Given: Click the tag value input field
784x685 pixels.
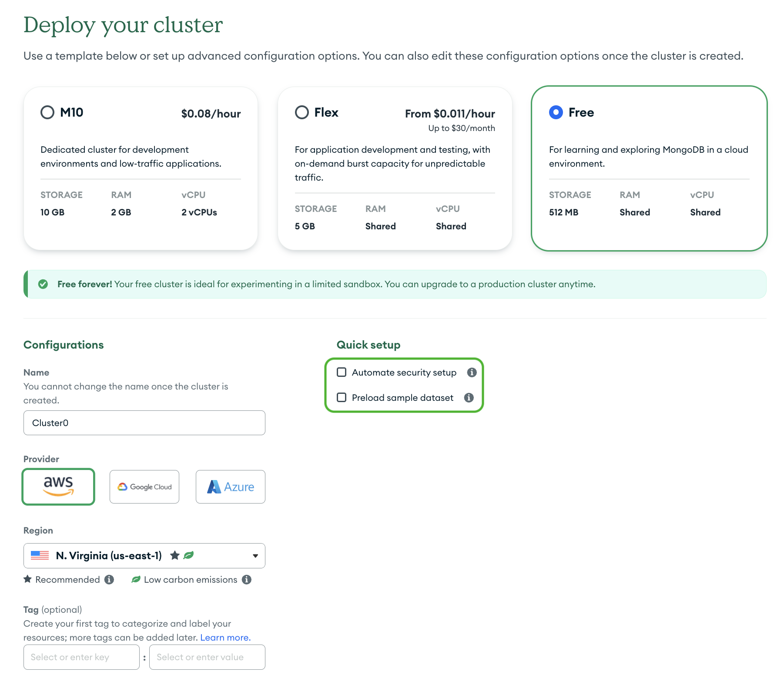Looking at the screenshot, I should (207, 657).
